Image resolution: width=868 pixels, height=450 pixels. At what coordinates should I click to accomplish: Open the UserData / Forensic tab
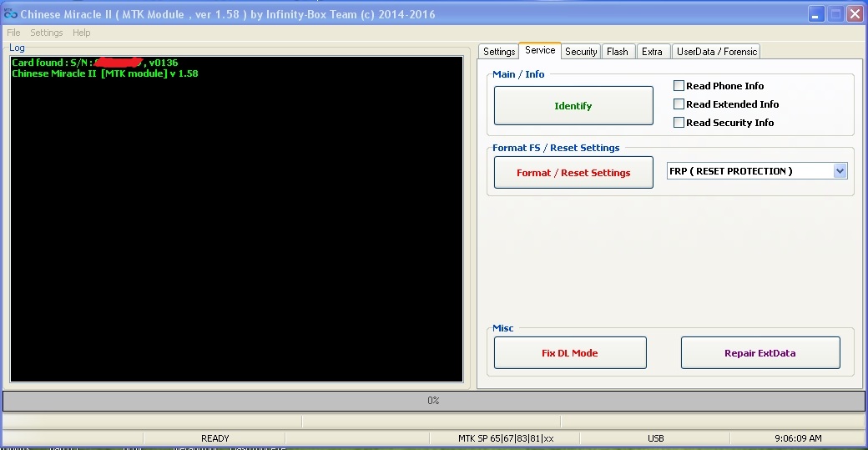[x=716, y=52]
